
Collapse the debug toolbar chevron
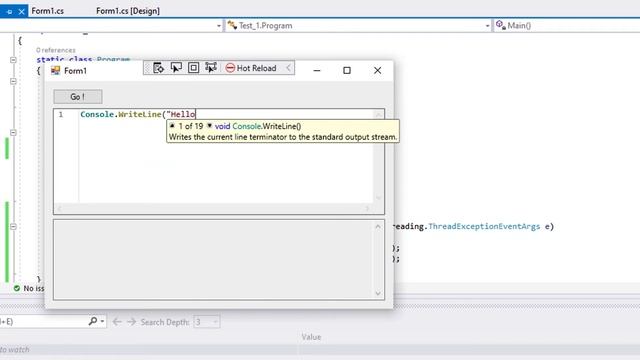pos(289,68)
